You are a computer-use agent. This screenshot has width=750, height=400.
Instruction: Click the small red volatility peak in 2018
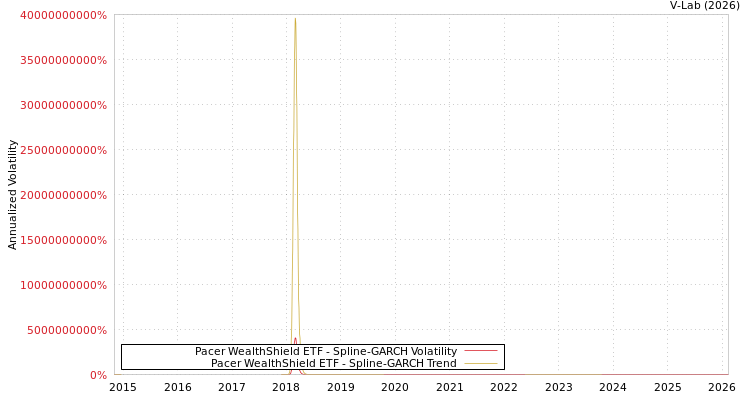[295, 338]
